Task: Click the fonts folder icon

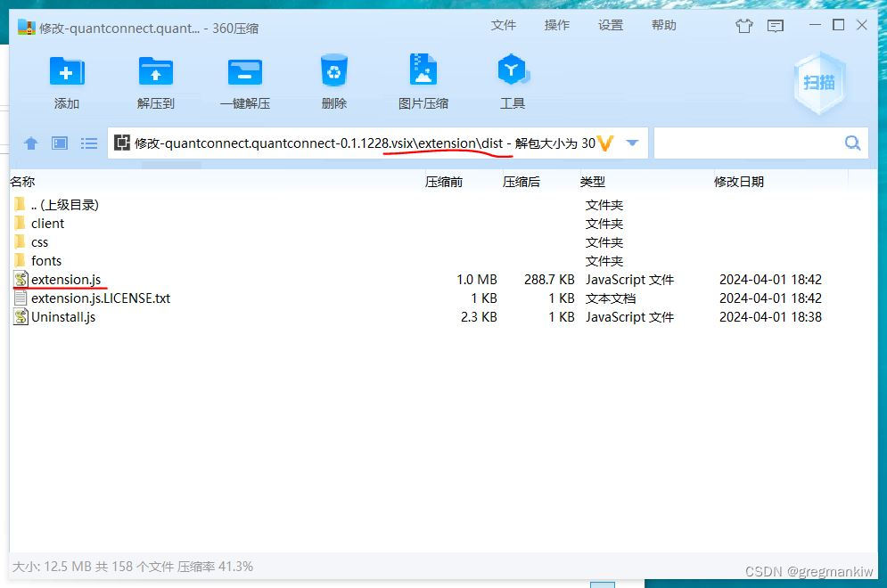Action: 20,260
